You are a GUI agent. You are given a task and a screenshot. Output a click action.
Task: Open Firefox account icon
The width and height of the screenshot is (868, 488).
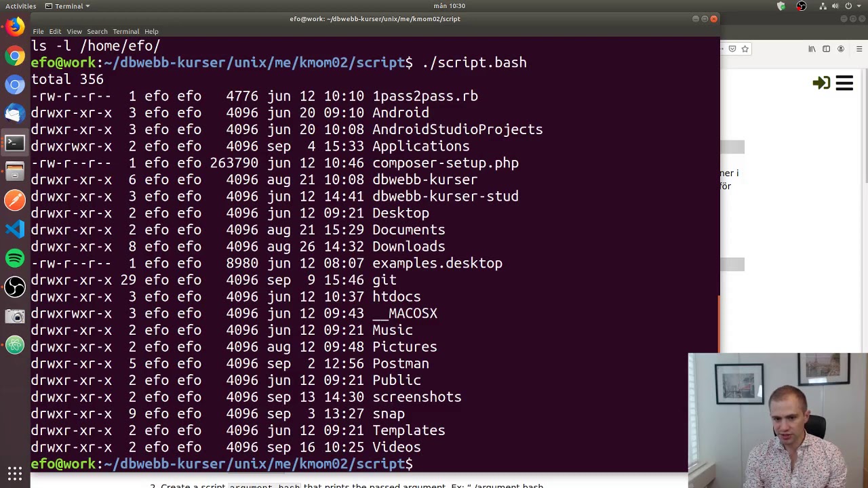coord(841,49)
